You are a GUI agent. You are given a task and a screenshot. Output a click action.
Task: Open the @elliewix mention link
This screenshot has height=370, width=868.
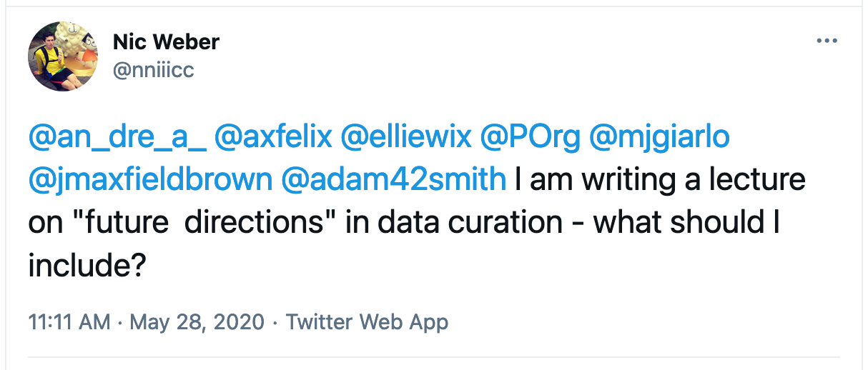(406, 137)
